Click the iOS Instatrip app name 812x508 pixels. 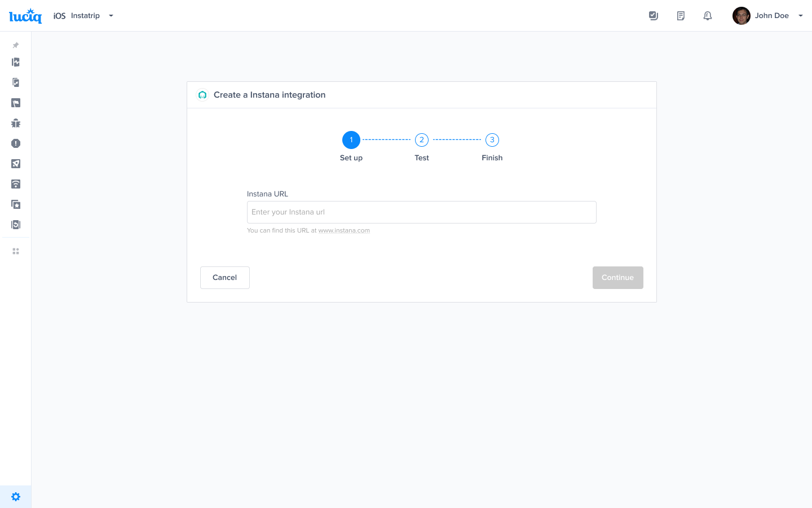pos(77,16)
